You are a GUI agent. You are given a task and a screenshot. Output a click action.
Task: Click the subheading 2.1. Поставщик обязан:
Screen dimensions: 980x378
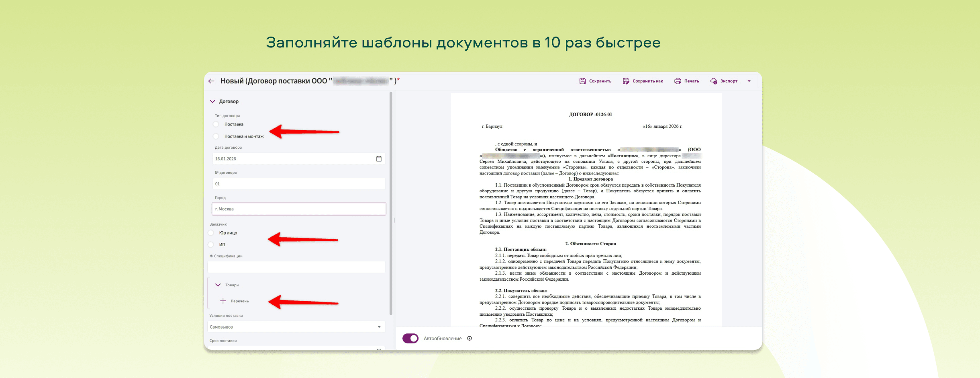(x=521, y=250)
